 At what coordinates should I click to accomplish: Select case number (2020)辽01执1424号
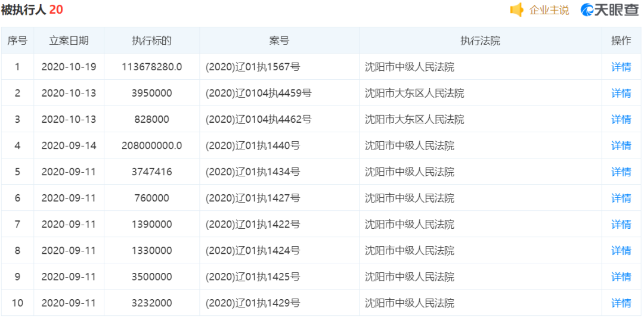point(253,250)
